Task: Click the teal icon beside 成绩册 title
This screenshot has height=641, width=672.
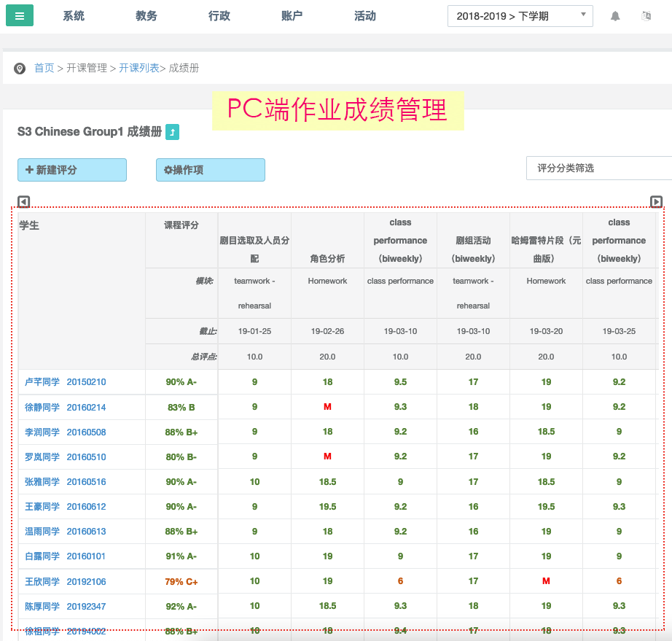Action: point(172,132)
